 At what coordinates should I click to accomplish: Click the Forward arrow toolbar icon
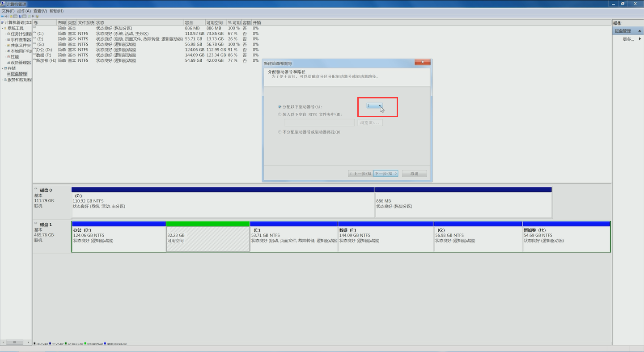coord(6,17)
